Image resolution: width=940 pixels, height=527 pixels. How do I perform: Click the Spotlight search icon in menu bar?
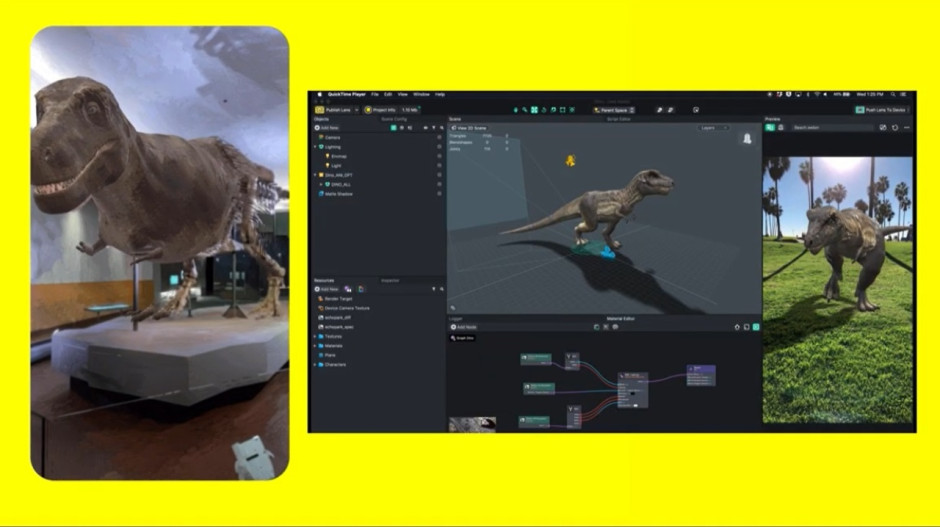[893, 94]
